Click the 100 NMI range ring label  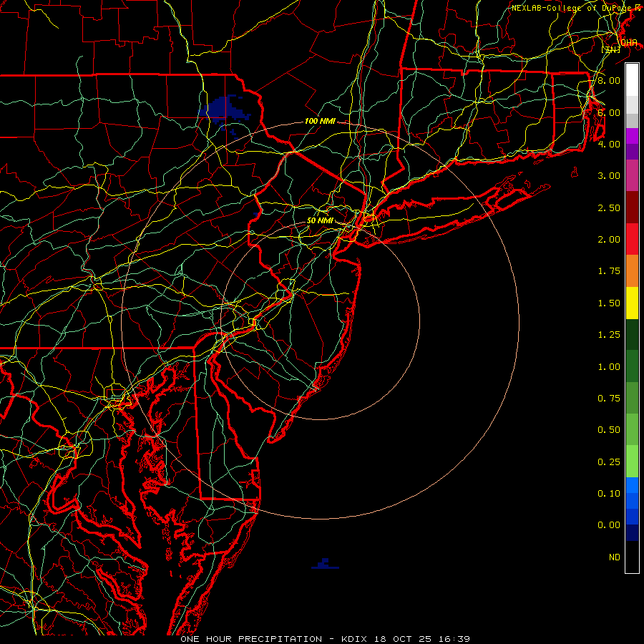coord(320,121)
